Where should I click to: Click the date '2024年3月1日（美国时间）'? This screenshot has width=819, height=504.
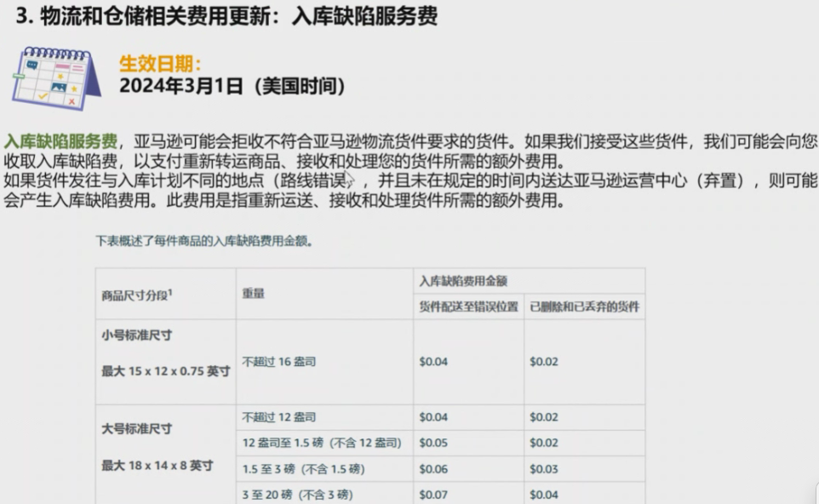(x=232, y=86)
